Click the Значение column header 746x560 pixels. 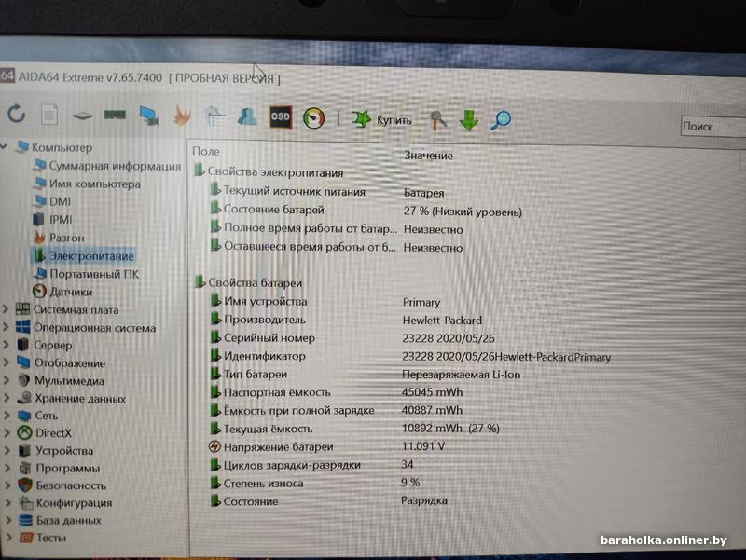(x=428, y=155)
